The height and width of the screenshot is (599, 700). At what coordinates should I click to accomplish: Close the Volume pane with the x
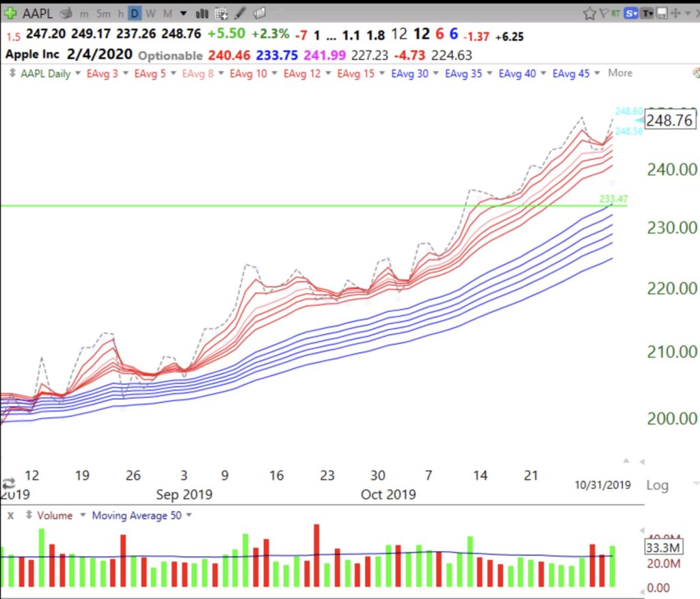(x=11, y=516)
